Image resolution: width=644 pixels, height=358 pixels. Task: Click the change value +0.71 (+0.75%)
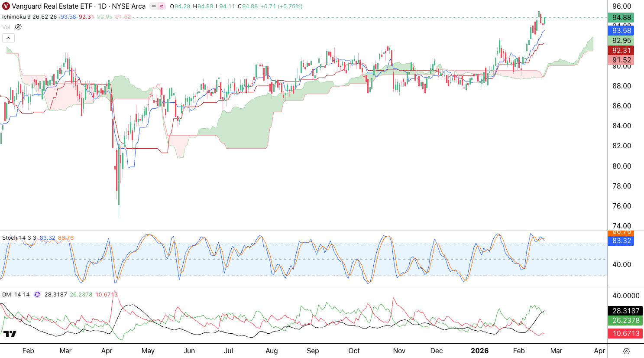click(x=282, y=7)
